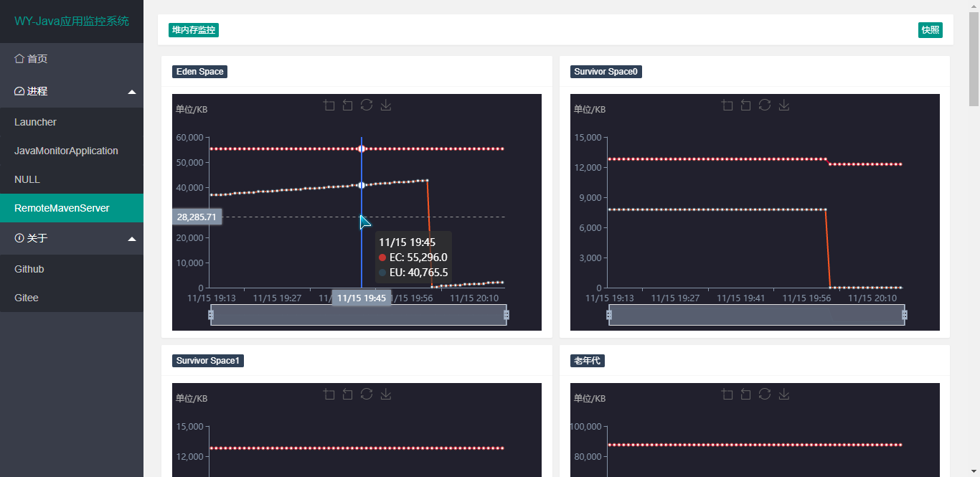Image resolution: width=980 pixels, height=477 pixels.
Task: Save 老年代 chart as image
Action: [784, 395]
